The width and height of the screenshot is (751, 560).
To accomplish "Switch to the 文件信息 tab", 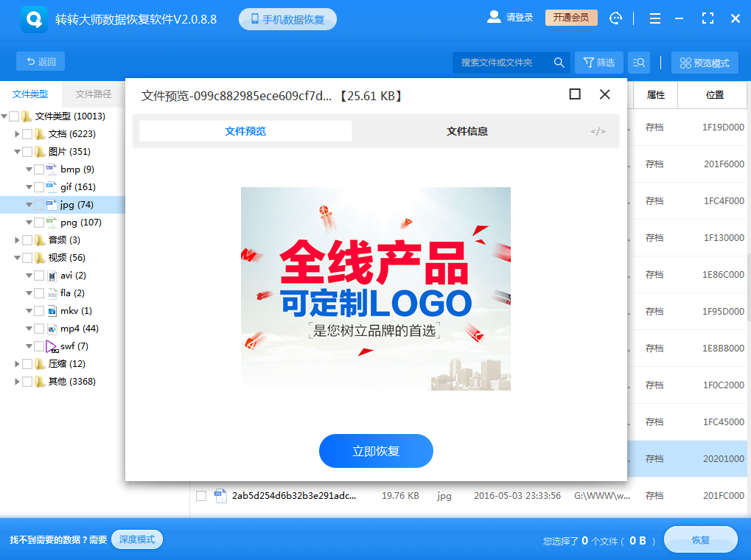I will point(467,131).
